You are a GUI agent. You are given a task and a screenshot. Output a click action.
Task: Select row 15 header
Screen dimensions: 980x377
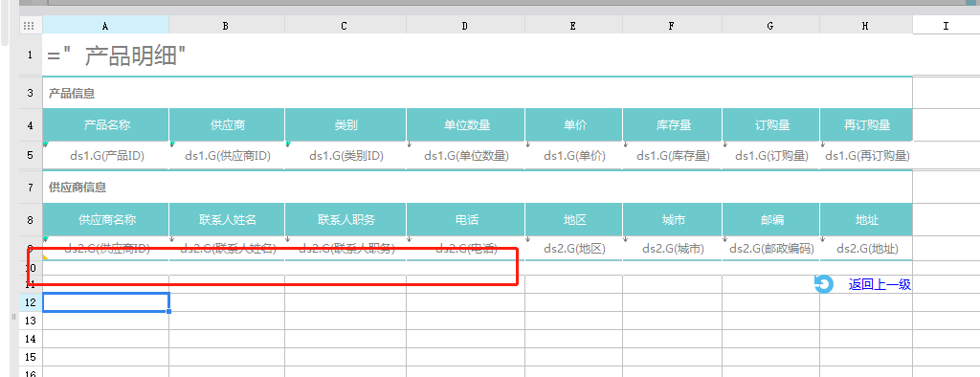[30, 356]
